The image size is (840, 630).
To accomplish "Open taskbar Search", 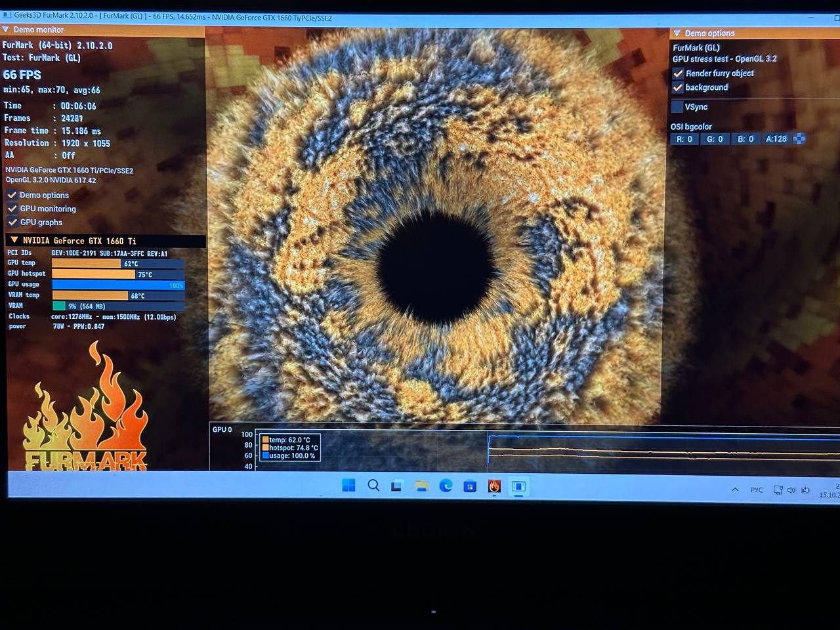I will (373, 486).
